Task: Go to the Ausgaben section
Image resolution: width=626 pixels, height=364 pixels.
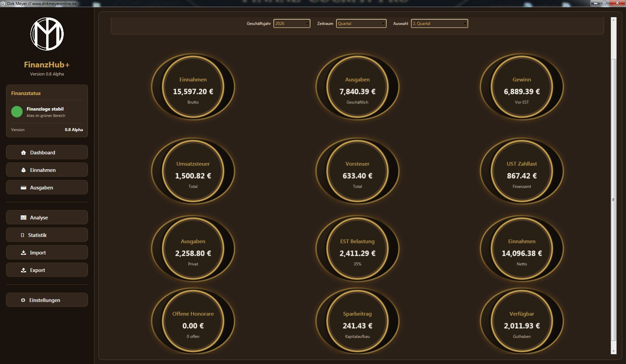Action: (47, 187)
